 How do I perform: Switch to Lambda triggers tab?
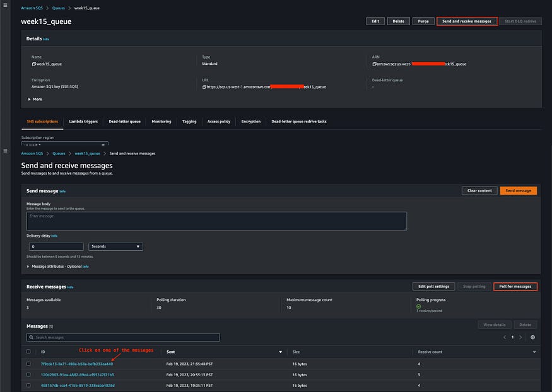point(83,122)
